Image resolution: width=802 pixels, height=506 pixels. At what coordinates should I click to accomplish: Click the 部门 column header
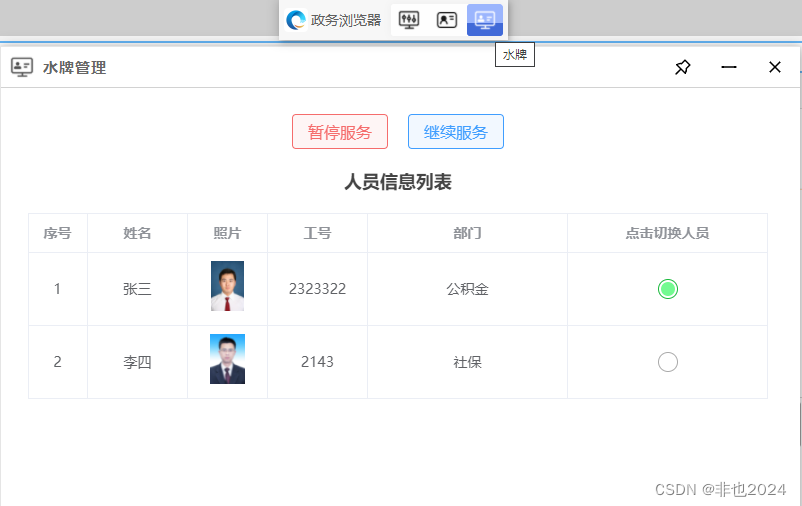[467, 233]
